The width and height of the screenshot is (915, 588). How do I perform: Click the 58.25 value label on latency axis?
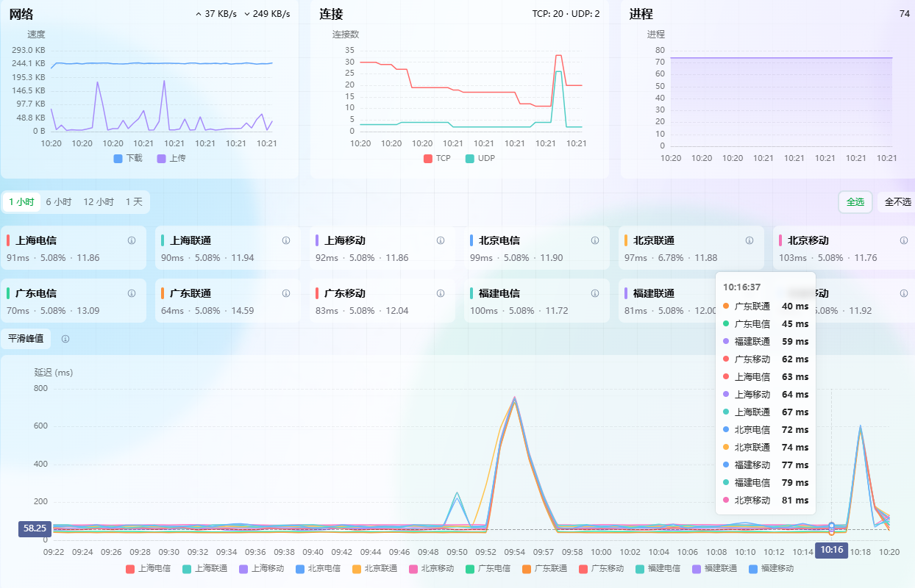coord(35,528)
